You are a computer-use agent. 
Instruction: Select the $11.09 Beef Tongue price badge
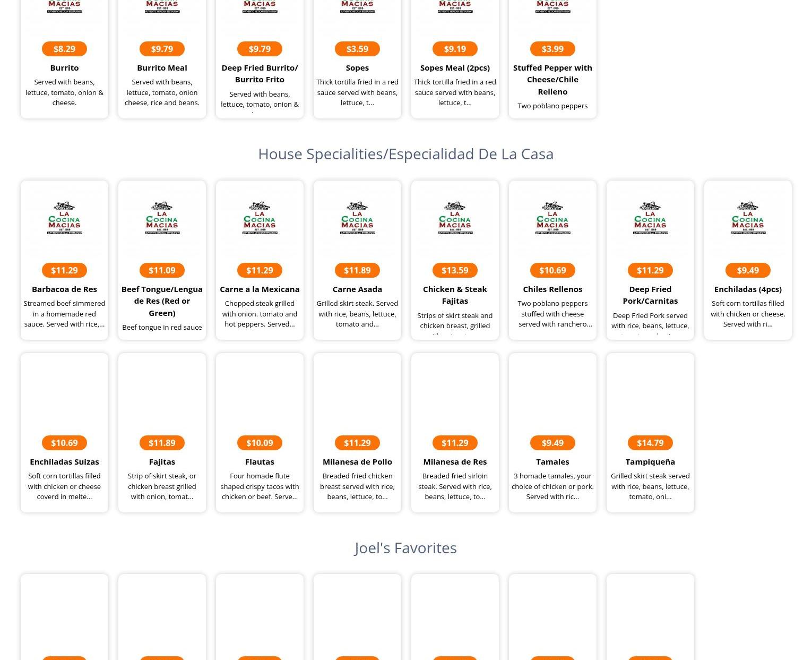(x=162, y=270)
